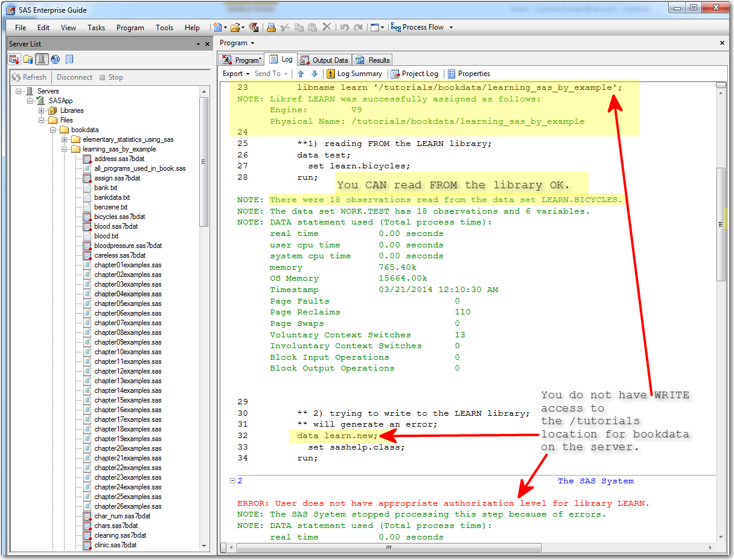Collapse the learning_sas_by_example folder
Image resolution: width=734 pixels, height=560 pixels.
65,149
